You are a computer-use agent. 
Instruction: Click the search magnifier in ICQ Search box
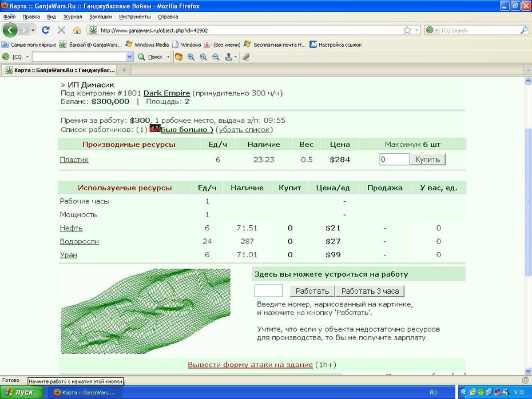tap(524, 30)
